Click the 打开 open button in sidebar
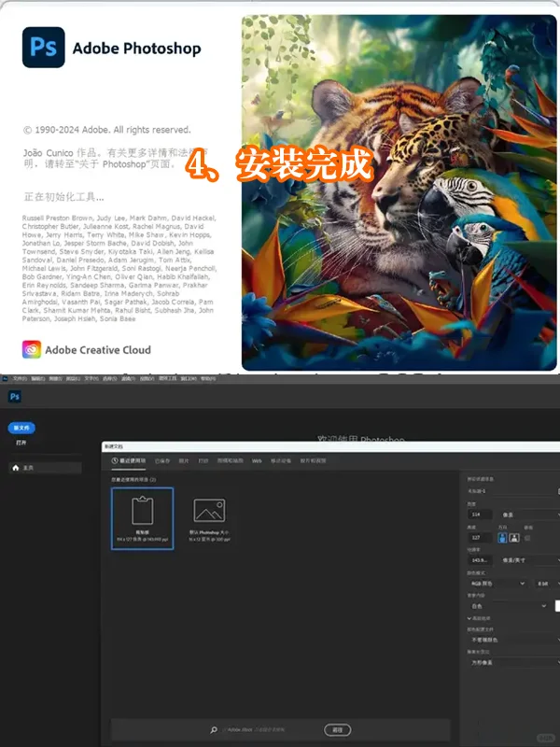 [21, 443]
